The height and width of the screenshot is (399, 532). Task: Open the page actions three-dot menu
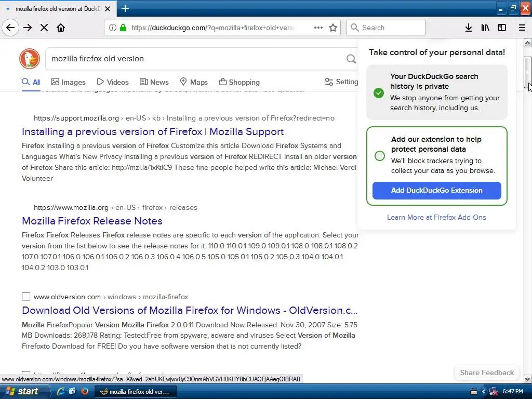click(318, 28)
